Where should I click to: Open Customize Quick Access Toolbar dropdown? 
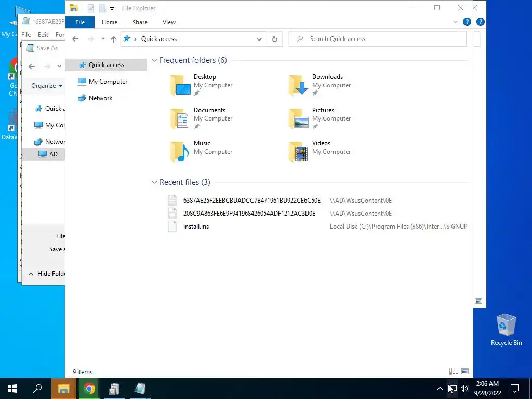112,8
